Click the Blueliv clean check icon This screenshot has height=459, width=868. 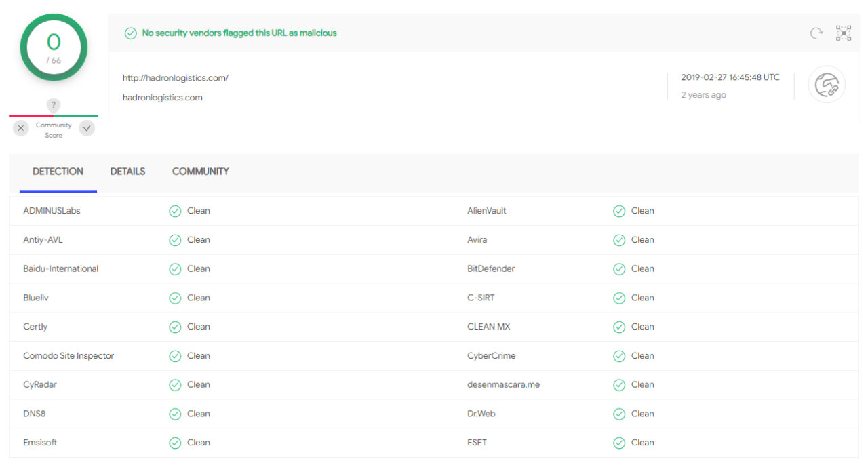tap(175, 298)
